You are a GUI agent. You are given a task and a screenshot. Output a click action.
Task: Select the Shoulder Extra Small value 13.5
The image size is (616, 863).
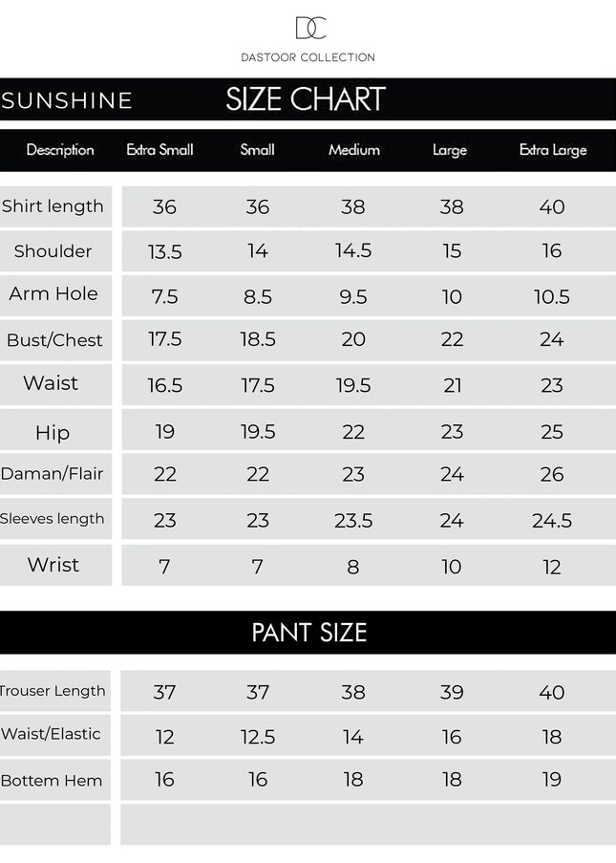tap(164, 251)
